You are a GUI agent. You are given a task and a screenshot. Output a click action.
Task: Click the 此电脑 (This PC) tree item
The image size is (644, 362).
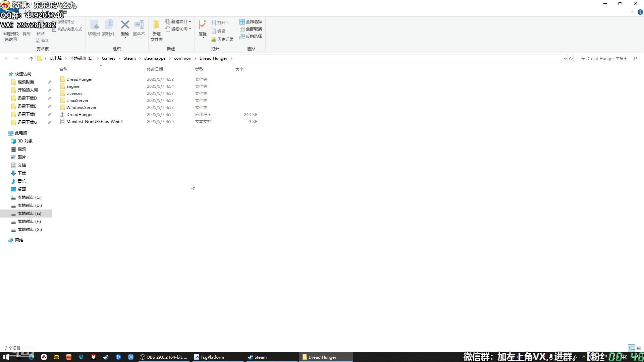21,133
